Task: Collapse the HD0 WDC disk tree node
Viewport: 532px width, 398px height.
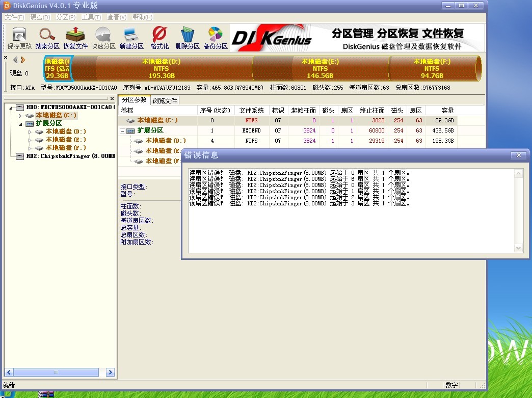Action: (11, 108)
